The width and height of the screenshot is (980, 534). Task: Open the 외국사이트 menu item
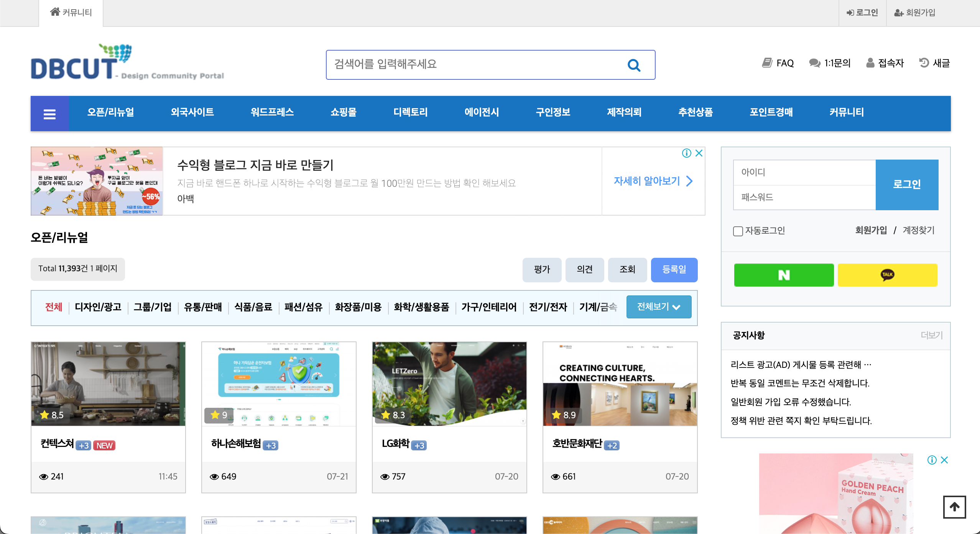click(192, 112)
